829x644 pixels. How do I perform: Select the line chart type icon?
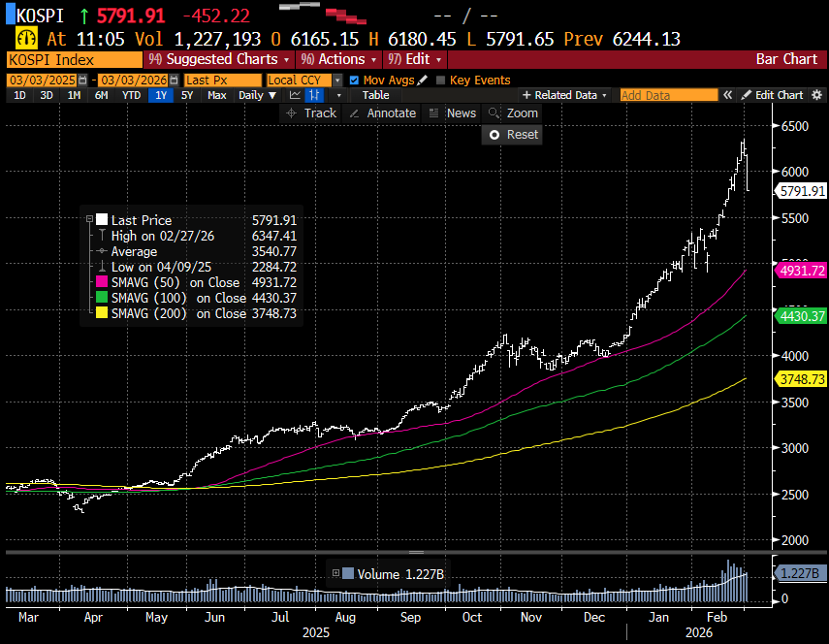coord(295,95)
